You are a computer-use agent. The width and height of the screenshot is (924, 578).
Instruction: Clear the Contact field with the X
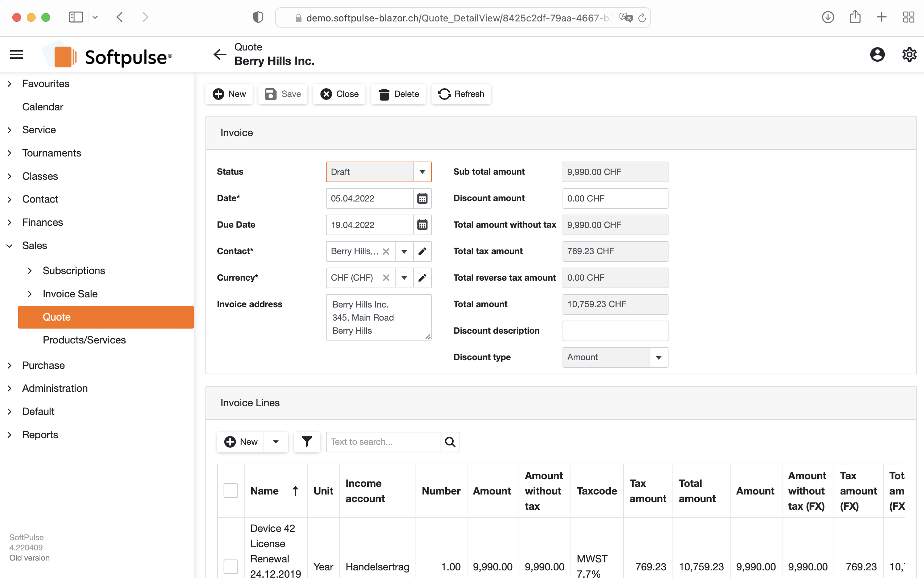tap(386, 252)
